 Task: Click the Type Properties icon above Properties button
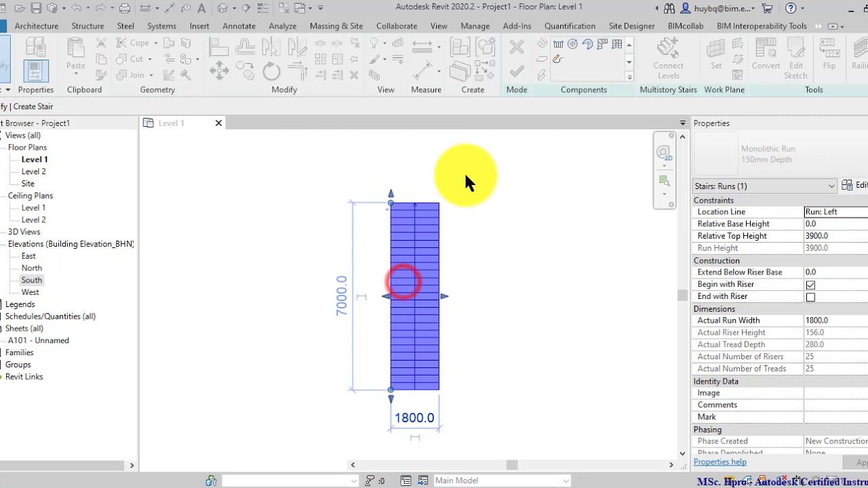36,46
